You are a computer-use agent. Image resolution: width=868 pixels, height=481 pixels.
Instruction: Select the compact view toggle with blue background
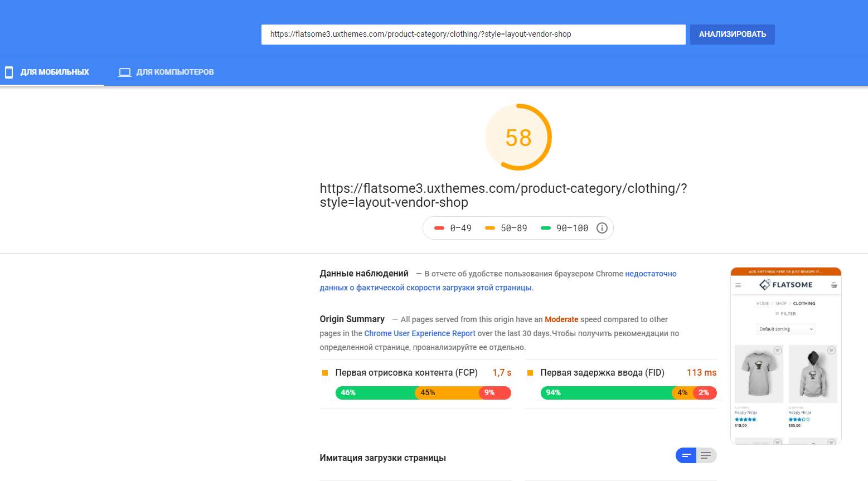(686, 455)
